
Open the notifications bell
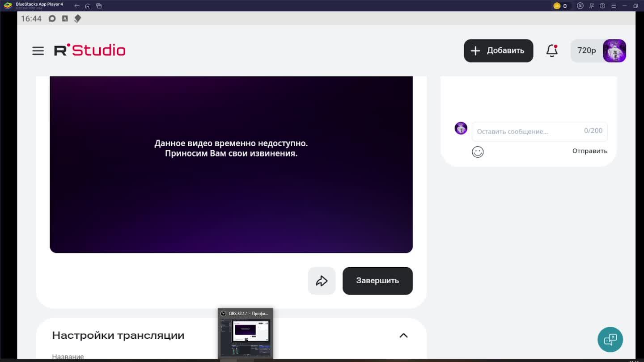coord(552,51)
